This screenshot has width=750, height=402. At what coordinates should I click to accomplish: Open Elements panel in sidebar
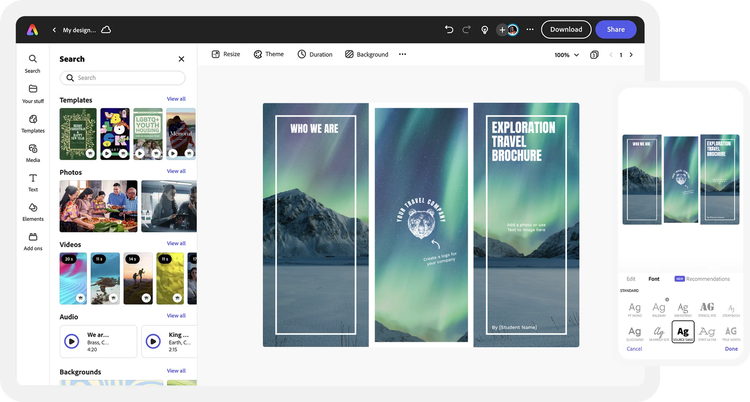pos(33,212)
